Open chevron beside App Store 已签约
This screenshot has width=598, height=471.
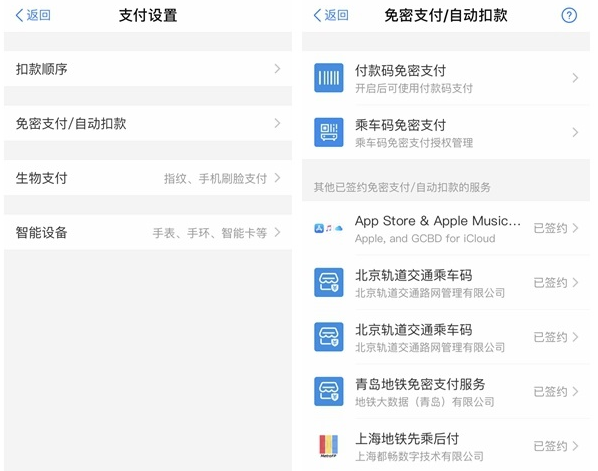click(575, 228)
